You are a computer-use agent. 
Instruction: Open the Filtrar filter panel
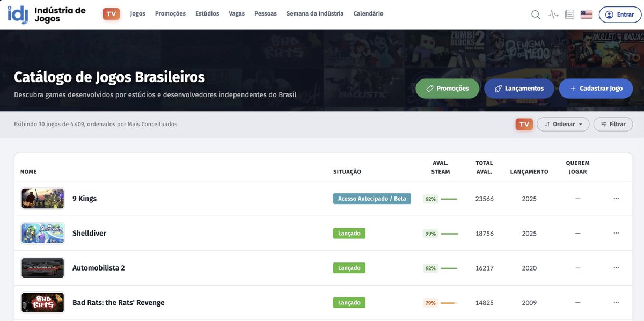(613, 124)
